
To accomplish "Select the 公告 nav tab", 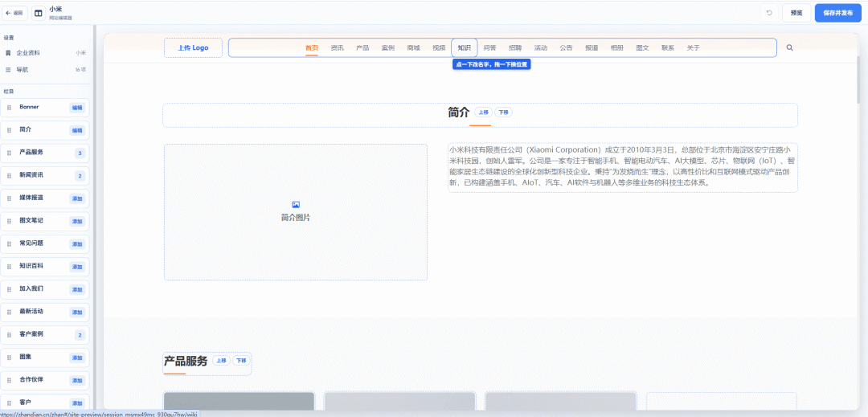I will click(x=567, y=48).
